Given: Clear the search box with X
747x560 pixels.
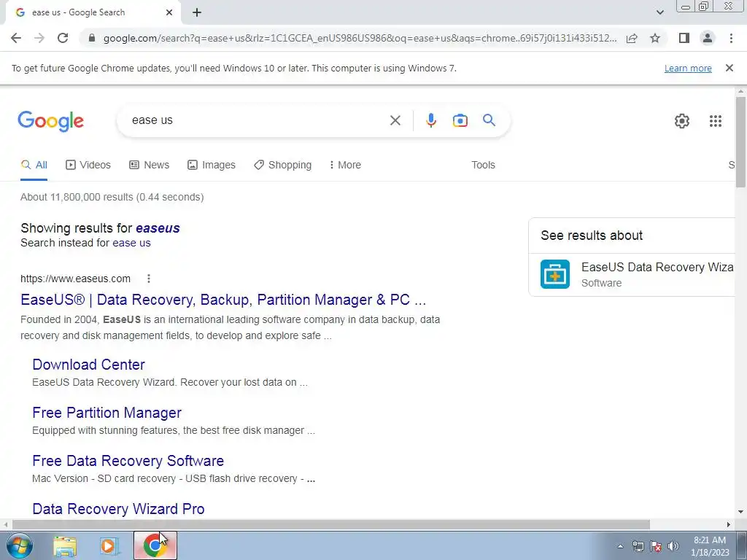Looking at the screenshot, I should (395, 120).
